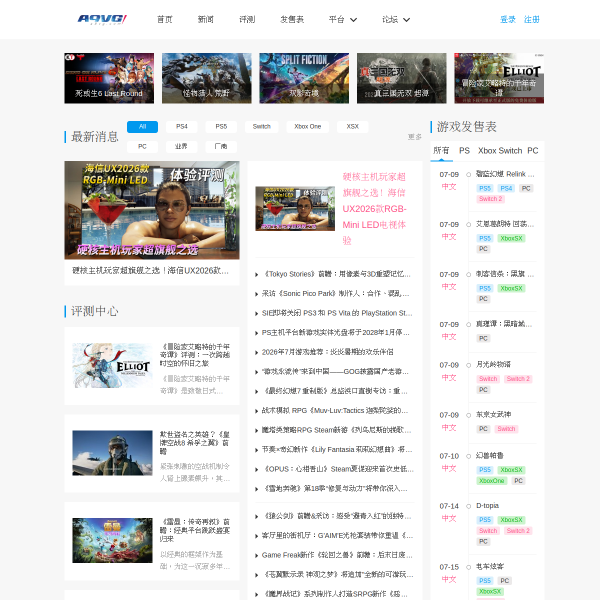Open the 死或生6 Last Round banner

pos(109,78)
